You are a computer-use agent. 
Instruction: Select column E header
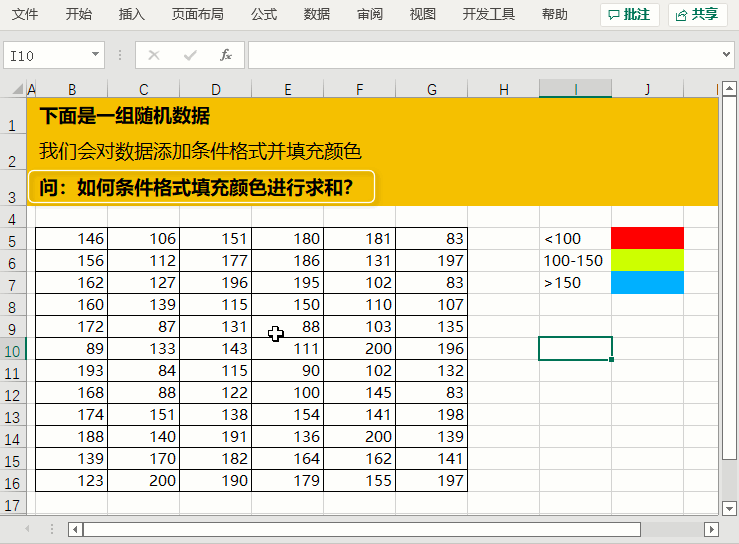pyautogui.click(x=287, y=89)
